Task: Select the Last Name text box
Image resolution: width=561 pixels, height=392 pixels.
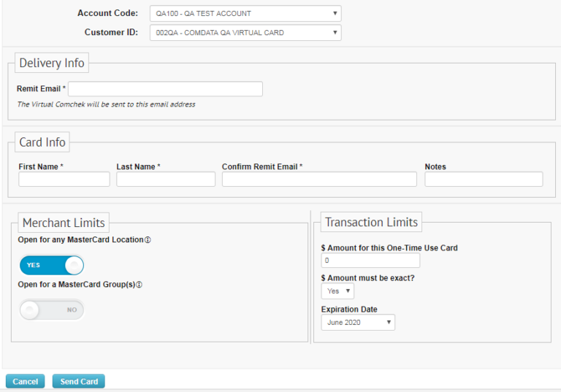Action: point(166,180)
